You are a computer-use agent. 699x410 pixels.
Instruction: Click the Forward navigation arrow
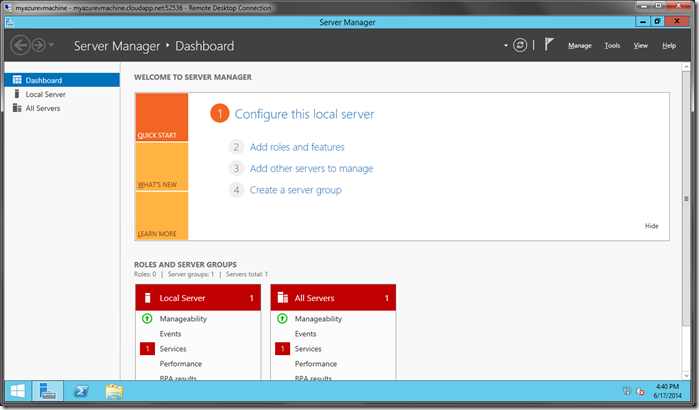(x=38, y=45)
